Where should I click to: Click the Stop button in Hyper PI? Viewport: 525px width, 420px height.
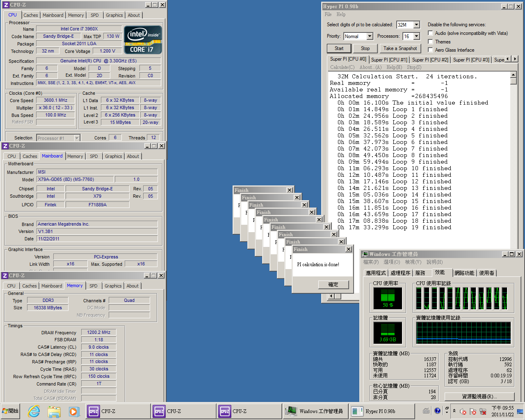click(x=365, y=48)
